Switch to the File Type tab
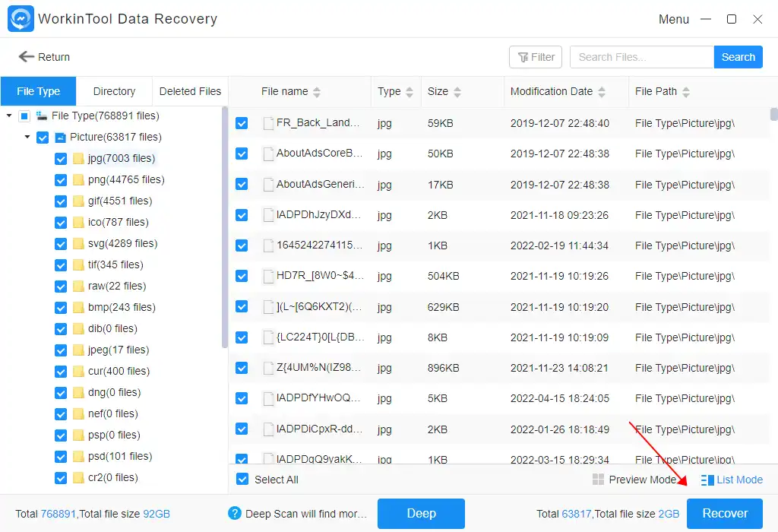 (x=38, y=91)
